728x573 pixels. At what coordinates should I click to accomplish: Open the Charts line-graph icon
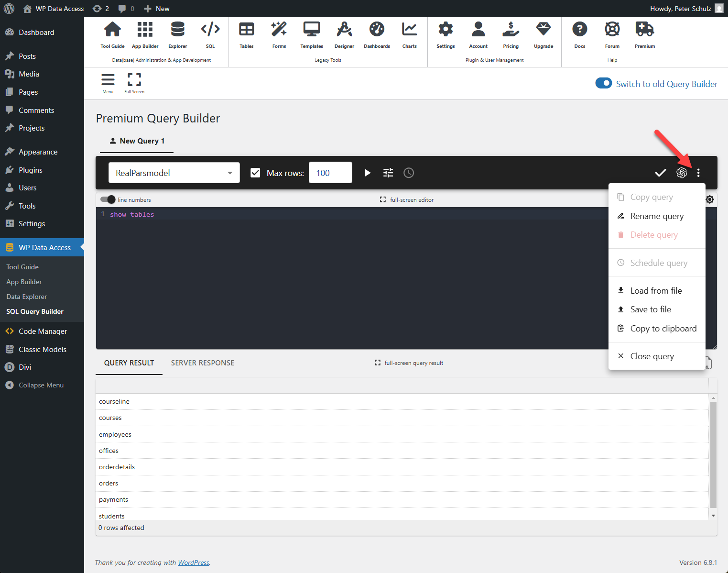(x=410, y=29)
